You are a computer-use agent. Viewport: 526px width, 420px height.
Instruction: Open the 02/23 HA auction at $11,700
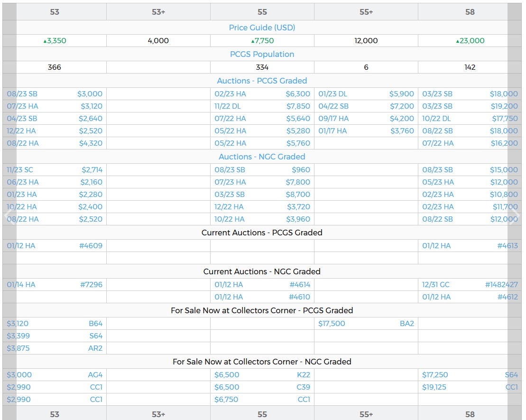(470, 206)
